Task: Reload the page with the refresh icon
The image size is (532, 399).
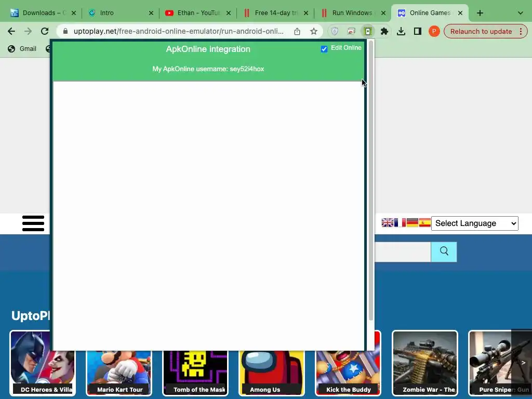Action: click(x=45, y=32)
